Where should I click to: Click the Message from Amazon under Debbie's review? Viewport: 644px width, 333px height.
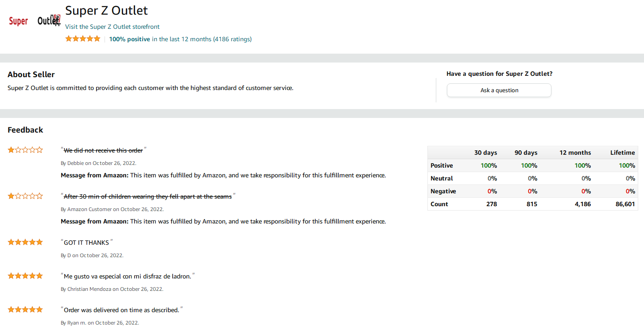pos(223,175)
